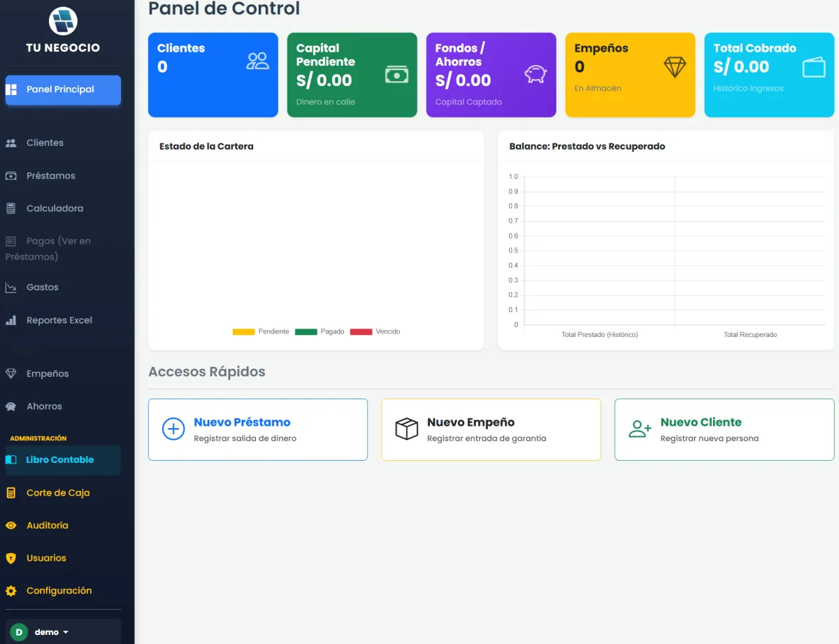Click 'Registrar entrada de garantía' text
The width and height of the screenshot is (839, 644).
[x=487, y=438]
